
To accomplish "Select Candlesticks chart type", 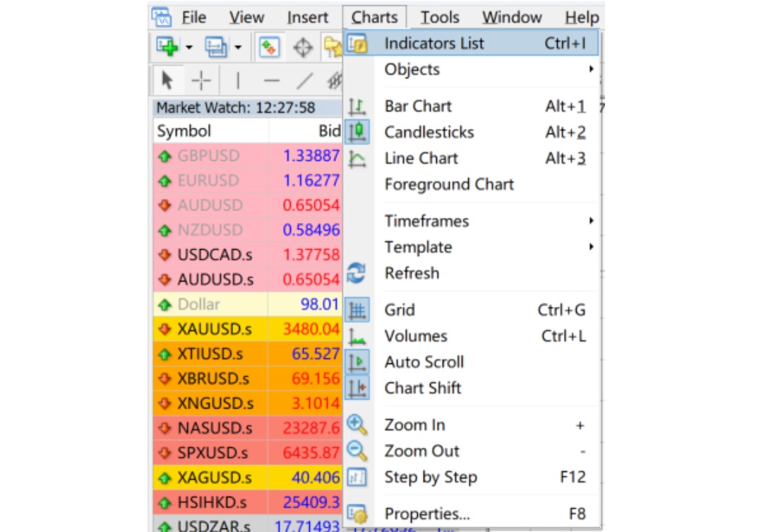I will tap(471, 133).
